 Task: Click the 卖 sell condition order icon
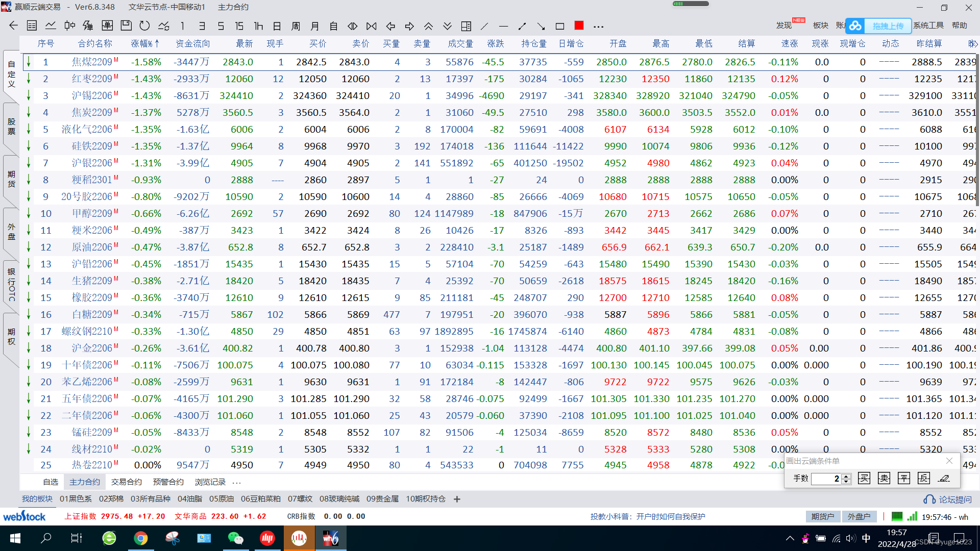click(x=884, y=478)
